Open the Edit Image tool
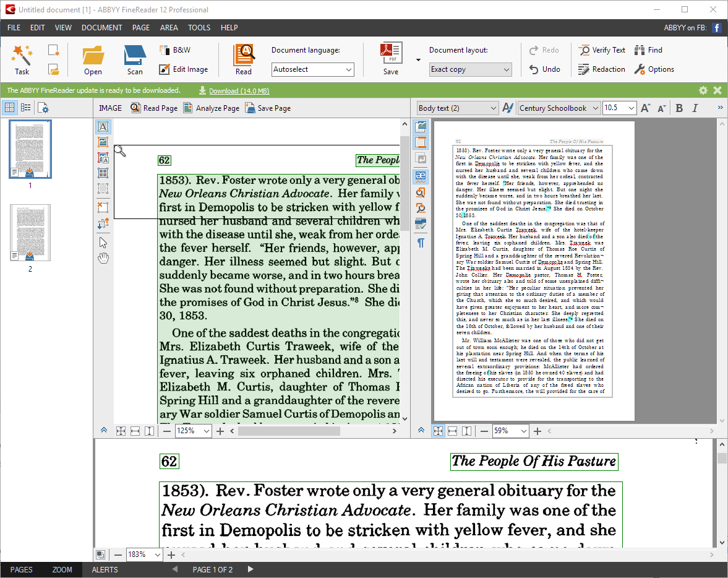 coord(184,69)
